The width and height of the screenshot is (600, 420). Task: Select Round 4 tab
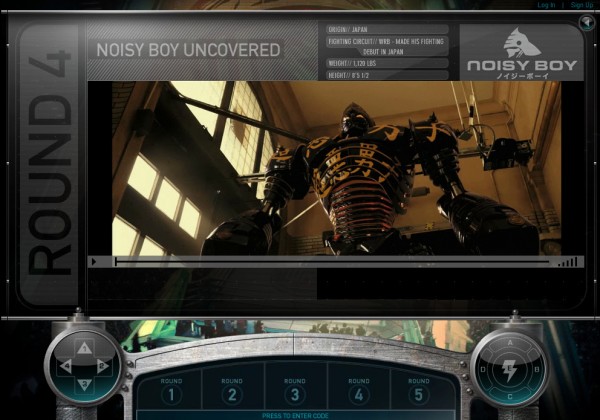359,391
